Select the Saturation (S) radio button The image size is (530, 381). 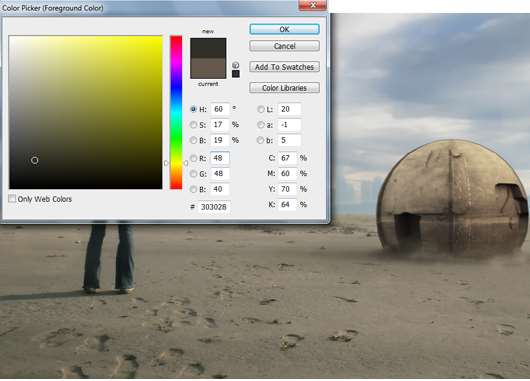[x=193, y=125]
